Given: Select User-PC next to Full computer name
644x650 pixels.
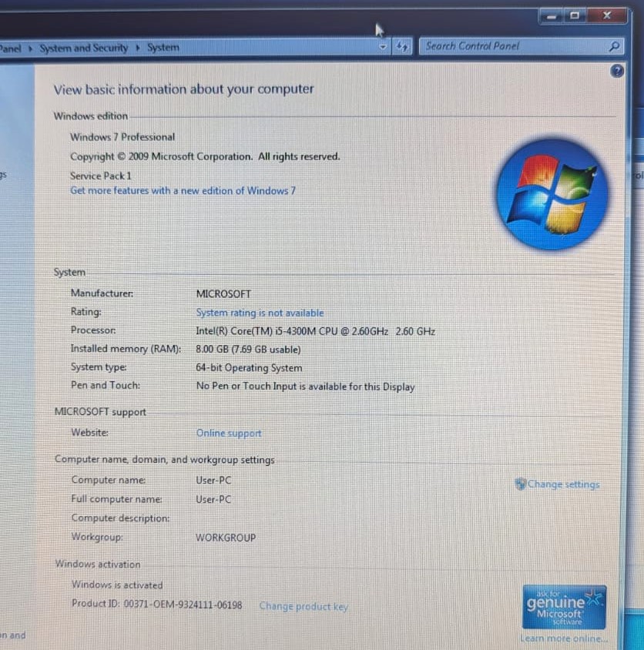Looking at the screenshot, I should click(213, 499).
